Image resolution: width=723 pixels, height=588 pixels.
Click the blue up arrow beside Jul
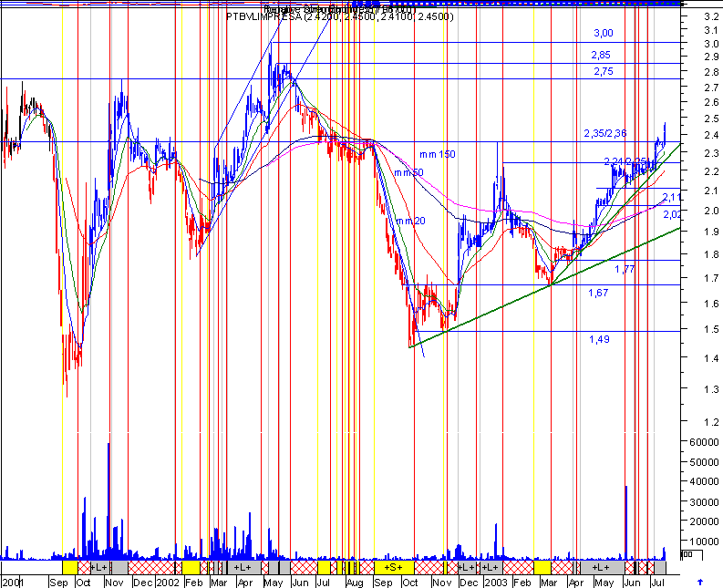pos(700,583)
